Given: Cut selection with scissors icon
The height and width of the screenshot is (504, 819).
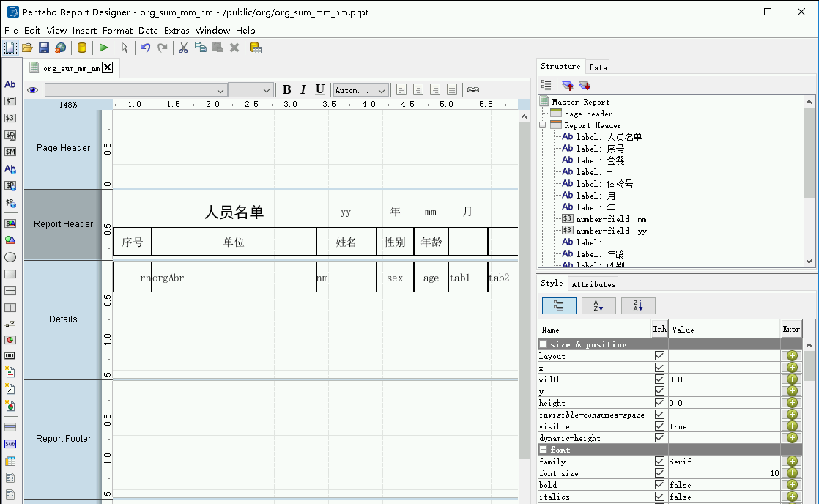Looking at the screenshot, I should tap(183, 48).
